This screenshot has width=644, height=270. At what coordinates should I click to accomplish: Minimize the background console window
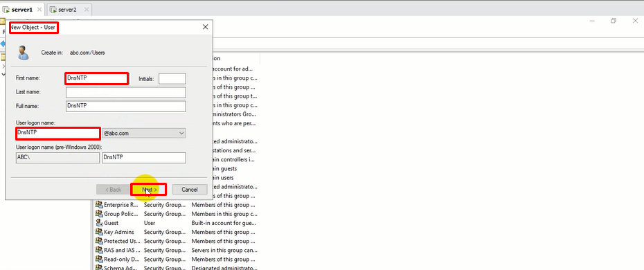(592, 21)
